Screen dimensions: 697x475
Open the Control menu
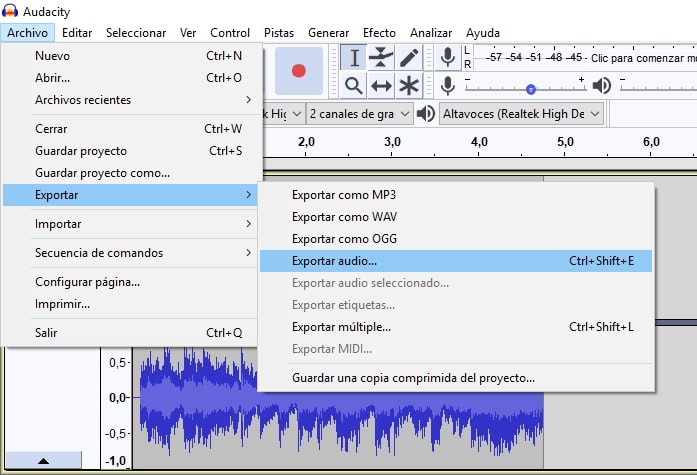(x=230, y=33)
